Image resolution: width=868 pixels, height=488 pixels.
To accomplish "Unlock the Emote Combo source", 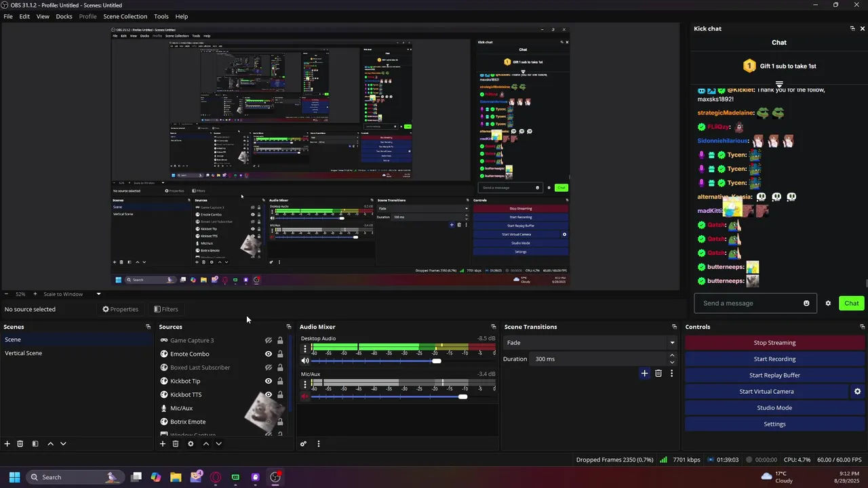I will (x=280, y=354).
